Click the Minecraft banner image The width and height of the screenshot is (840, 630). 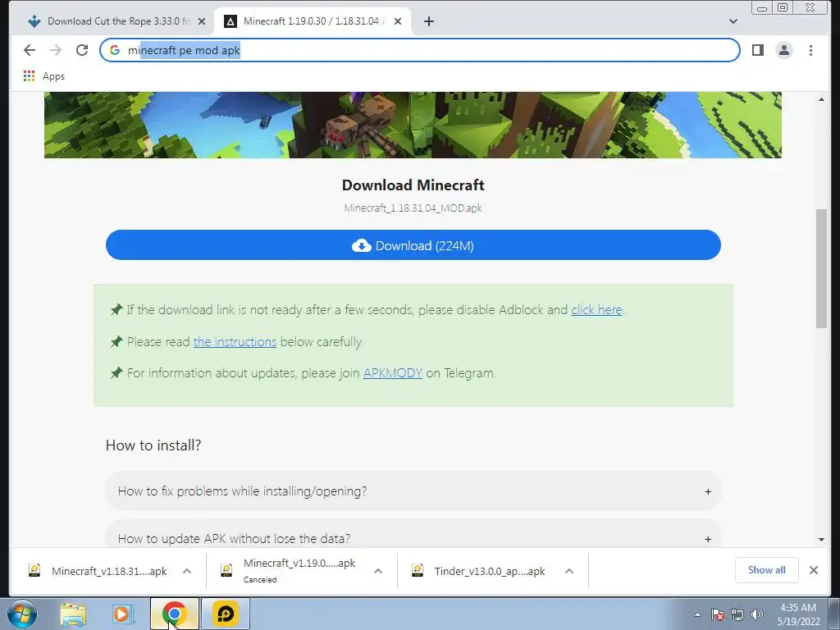pyautogui.click(x=413, y=125)
